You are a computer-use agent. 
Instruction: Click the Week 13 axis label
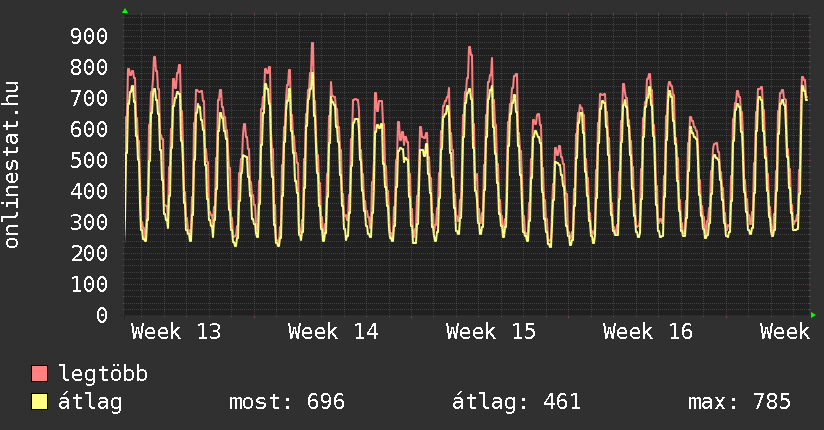click(x=176, y=332)
